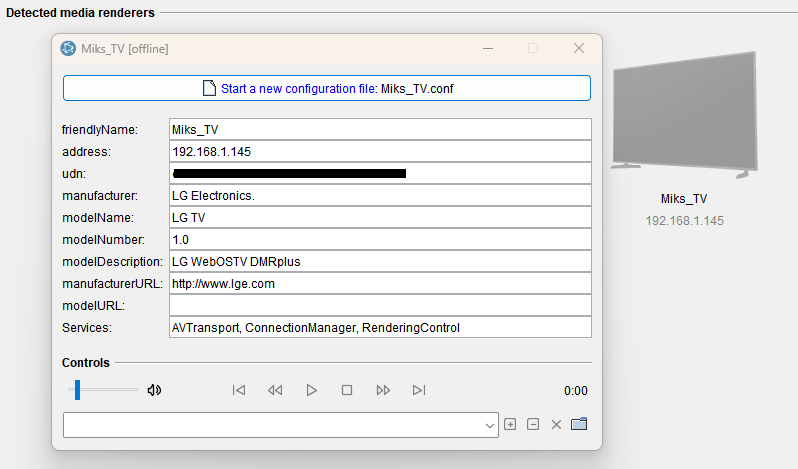This screenshot has width=798, height=469.
Task: Open the folder browse icon
Action: point(579,424)
